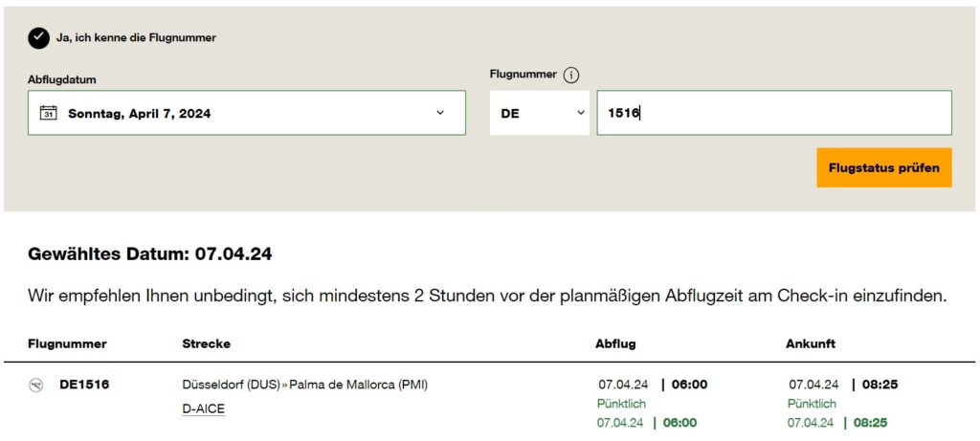Click the Flugnummer column header
This screenshot has height=441, width=980.
click(67, 344)
